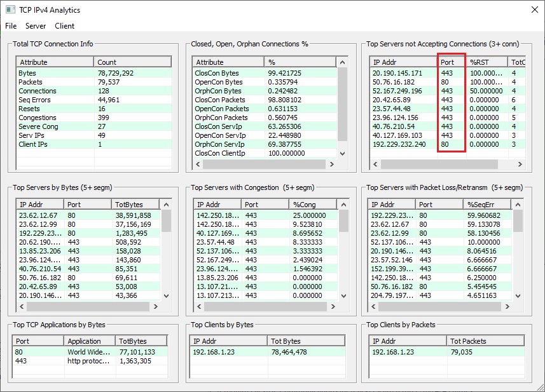The width and height of the screenshot is (545, 392).
Task: Sort Top Servers by Bytes by TotBytes header
Action: (135, 205)
